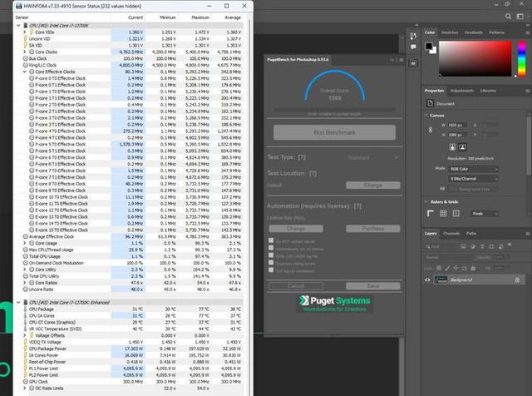Screen dimensions: 532x396
Task: Click the Cancel button in PugetBench
Action: (x=296, y=286)
